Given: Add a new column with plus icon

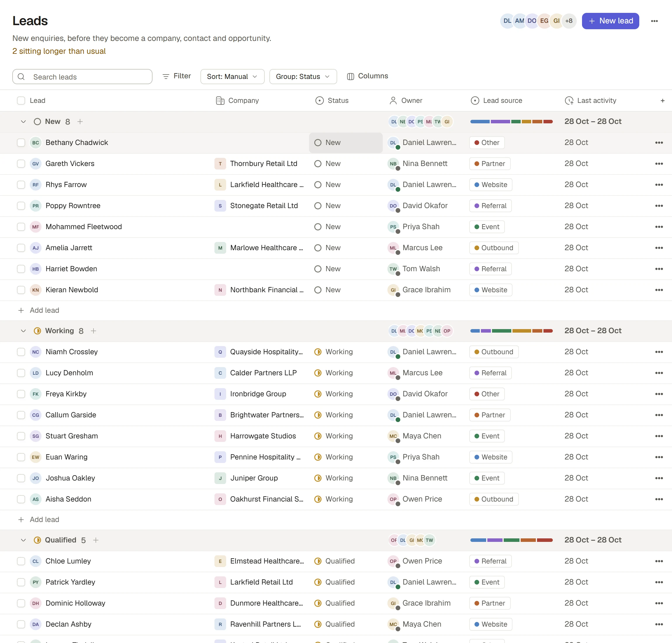Looking at the screenshot, I should coord(662,101).
